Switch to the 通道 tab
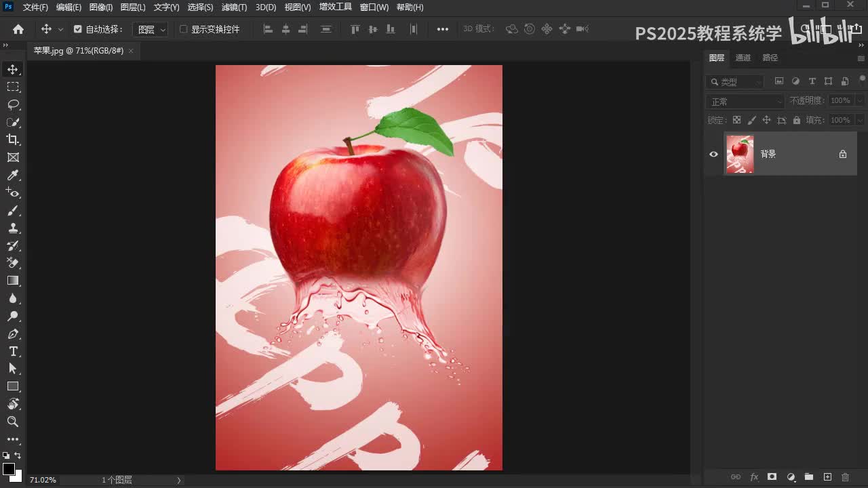This screenshot has height=488, width=868. 743,58
